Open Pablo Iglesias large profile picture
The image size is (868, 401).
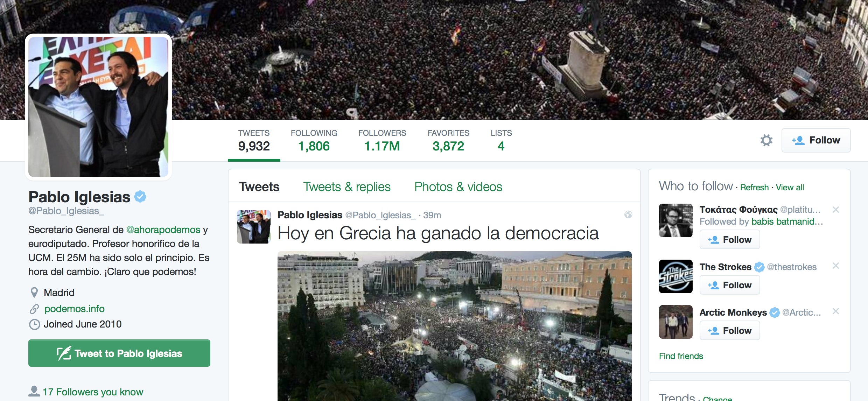coord(98,107)
